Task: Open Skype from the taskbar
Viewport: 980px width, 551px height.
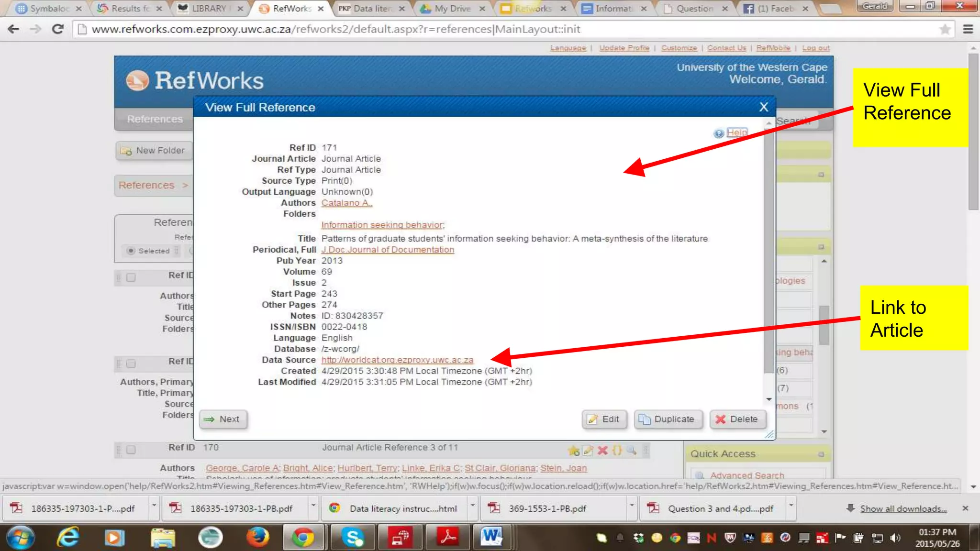Action: tap(353, 538)
